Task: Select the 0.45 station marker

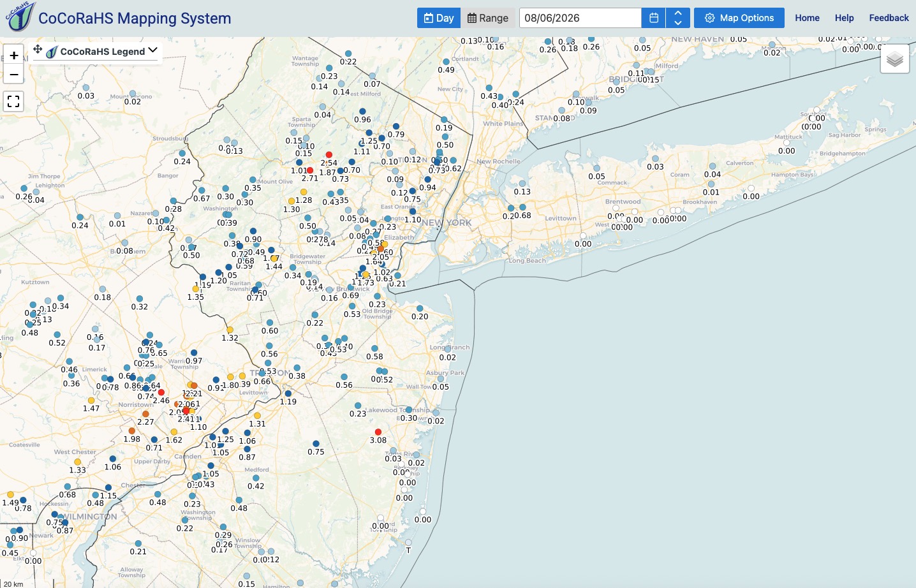Action: [x=10, y=545]
